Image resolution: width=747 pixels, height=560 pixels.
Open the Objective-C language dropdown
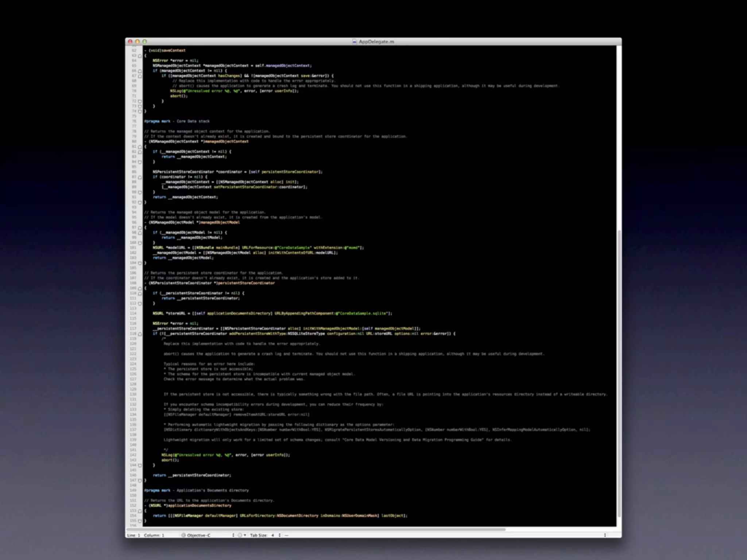click(208, 535)
